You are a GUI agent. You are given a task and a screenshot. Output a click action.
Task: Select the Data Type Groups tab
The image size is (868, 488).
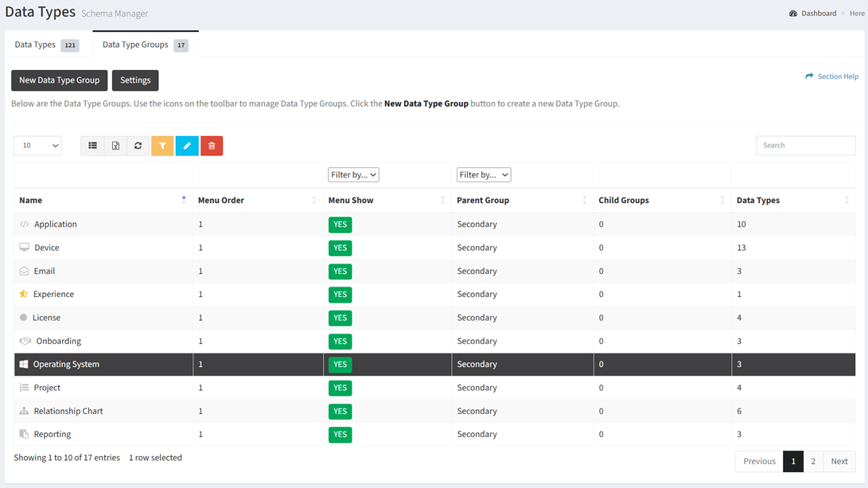145,45
